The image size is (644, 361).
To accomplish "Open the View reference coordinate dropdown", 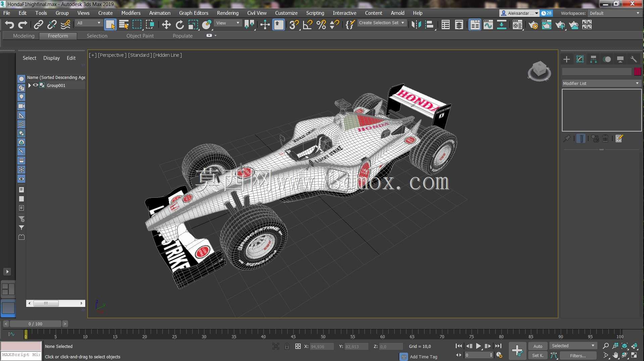I will pos(228,23).
